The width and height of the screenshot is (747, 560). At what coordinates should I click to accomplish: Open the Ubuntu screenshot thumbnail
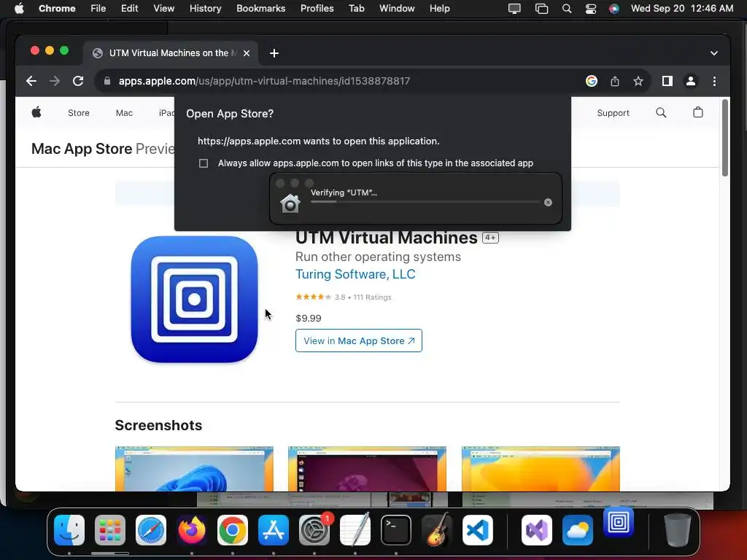[368, 469]
